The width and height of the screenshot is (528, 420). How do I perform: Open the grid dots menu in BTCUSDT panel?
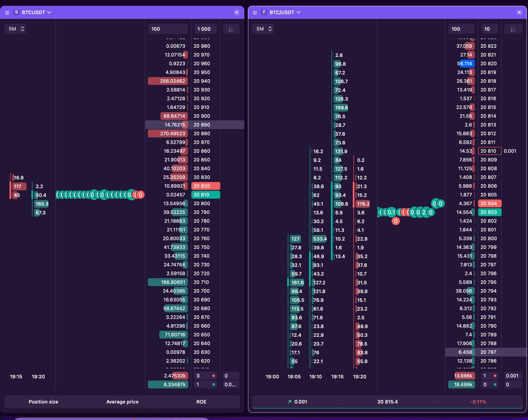231,29
